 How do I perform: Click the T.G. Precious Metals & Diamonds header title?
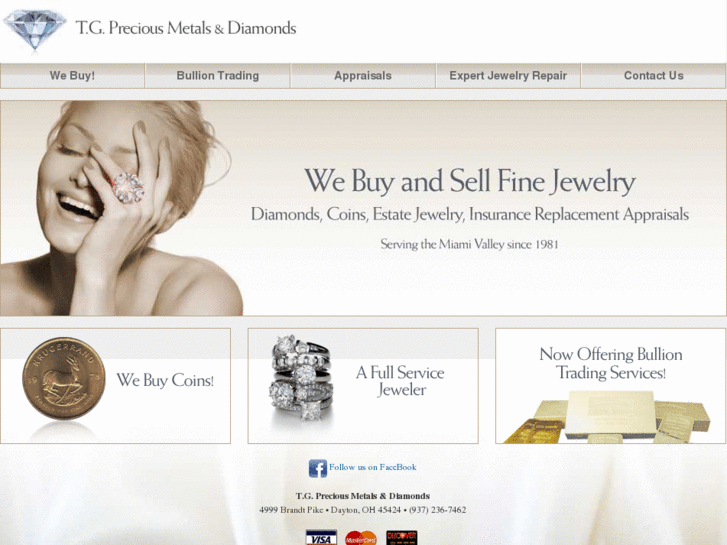click(186, 28)
